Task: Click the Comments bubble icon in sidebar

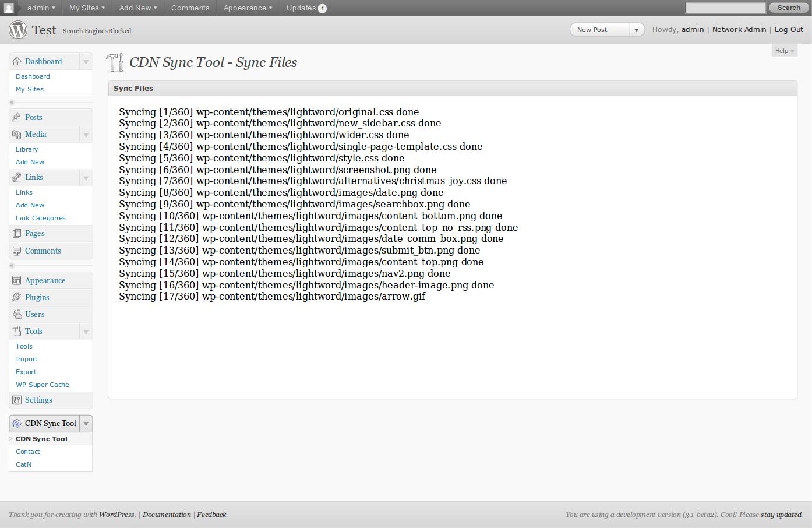Action: pos(16,251)
